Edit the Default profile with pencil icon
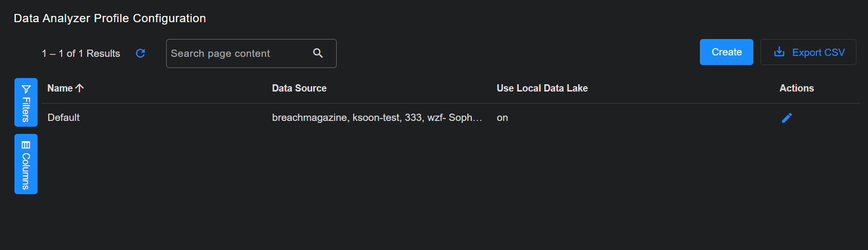868x250 pixels. pos(787,118)
